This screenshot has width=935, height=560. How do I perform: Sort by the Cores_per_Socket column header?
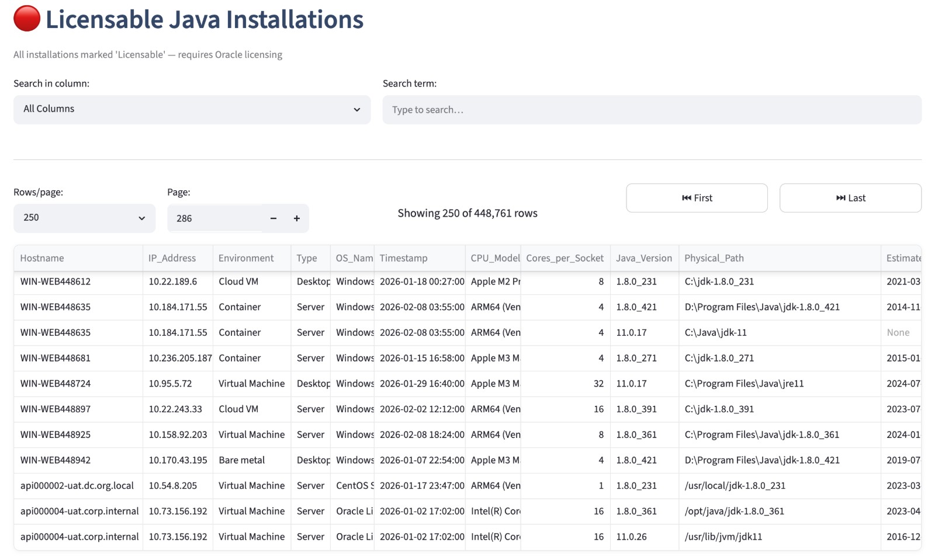pyautogui.click(x=565, y=258)
